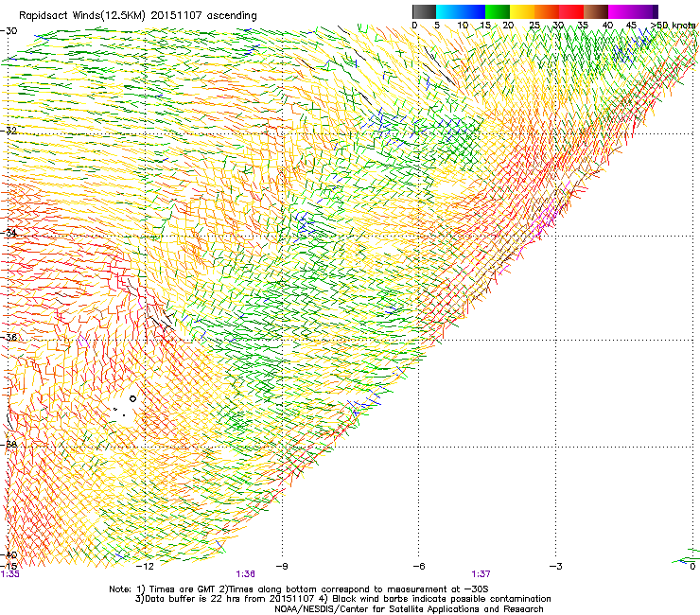Screen dimensions: 700x615
Task: Click the '>50 knots' legend label
Action: coord(674,26)
